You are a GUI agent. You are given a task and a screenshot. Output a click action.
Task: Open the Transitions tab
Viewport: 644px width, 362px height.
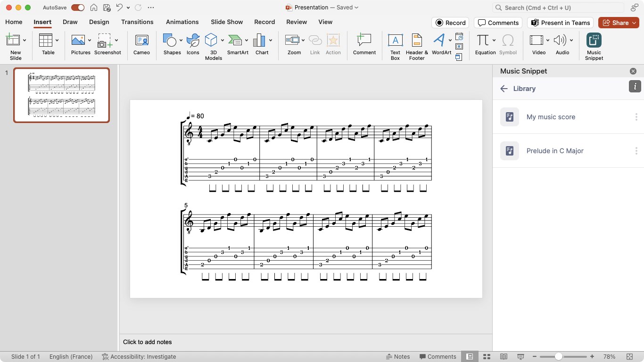(x=137, y=22)
